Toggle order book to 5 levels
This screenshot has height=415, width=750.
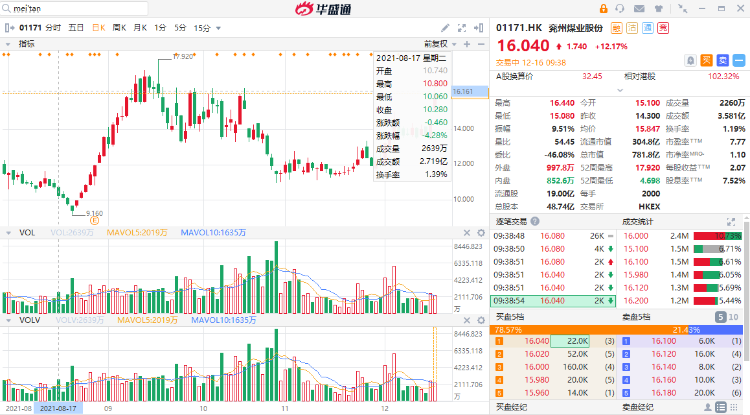(720, 317)
